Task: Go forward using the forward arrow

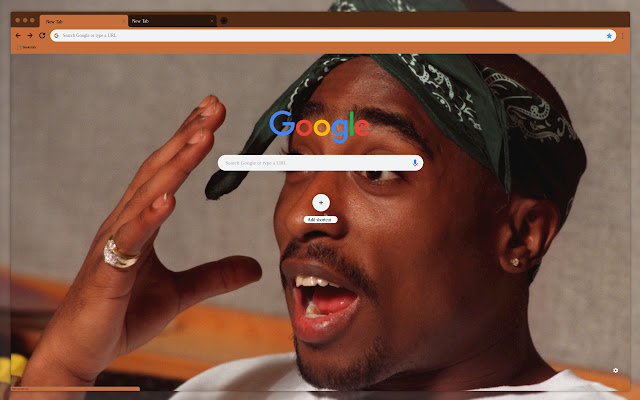Action: (30, 36)
